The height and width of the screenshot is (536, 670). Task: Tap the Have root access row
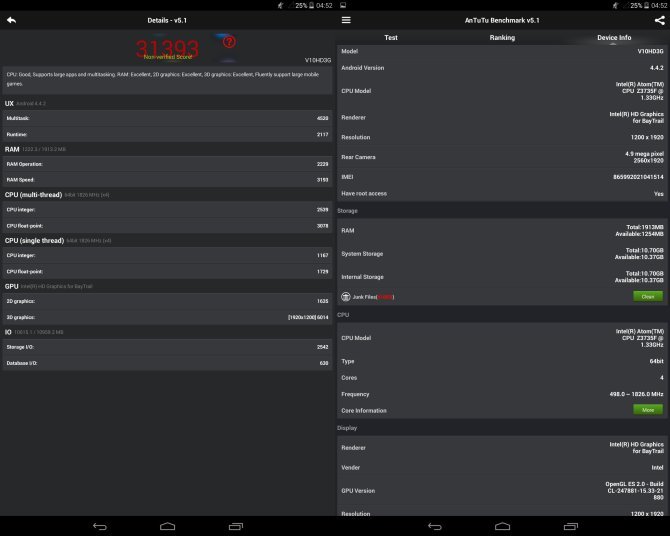(x=502, y=193)
